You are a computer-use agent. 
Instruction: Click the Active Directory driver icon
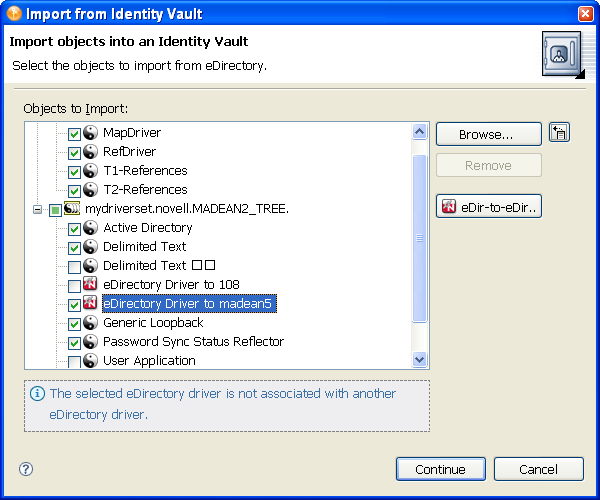(x=90, y=228)
